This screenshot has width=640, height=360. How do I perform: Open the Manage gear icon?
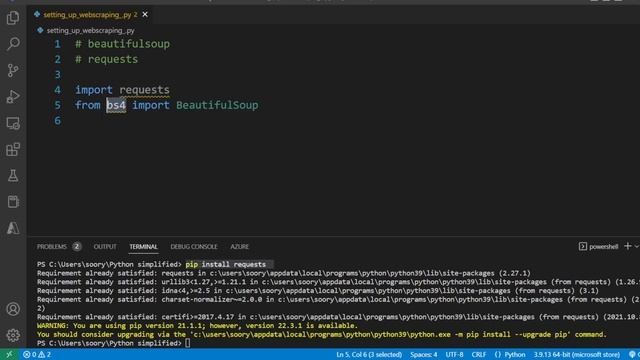coord(13,335)
